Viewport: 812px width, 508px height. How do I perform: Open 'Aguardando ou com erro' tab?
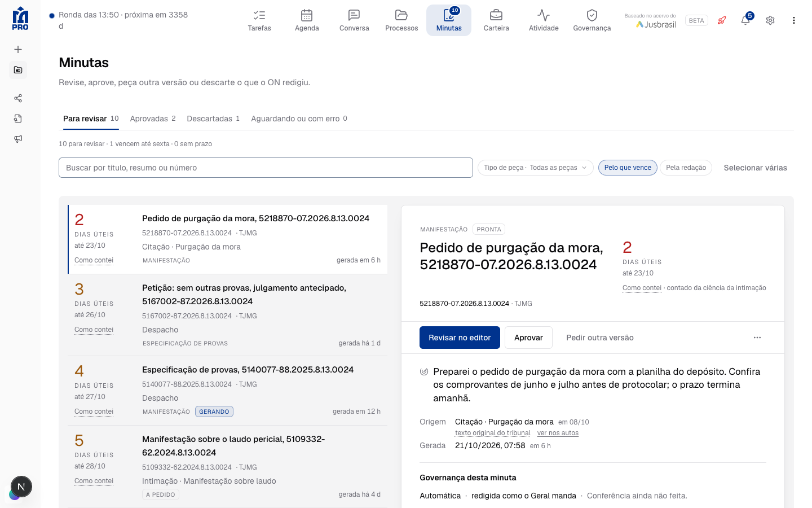pos(299,119)
